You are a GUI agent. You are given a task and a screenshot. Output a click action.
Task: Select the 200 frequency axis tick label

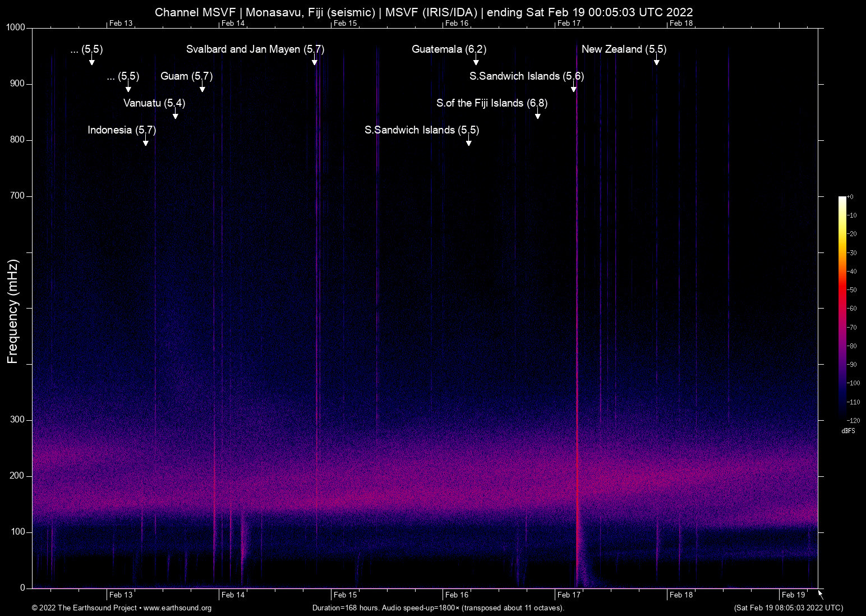point(17,476)
